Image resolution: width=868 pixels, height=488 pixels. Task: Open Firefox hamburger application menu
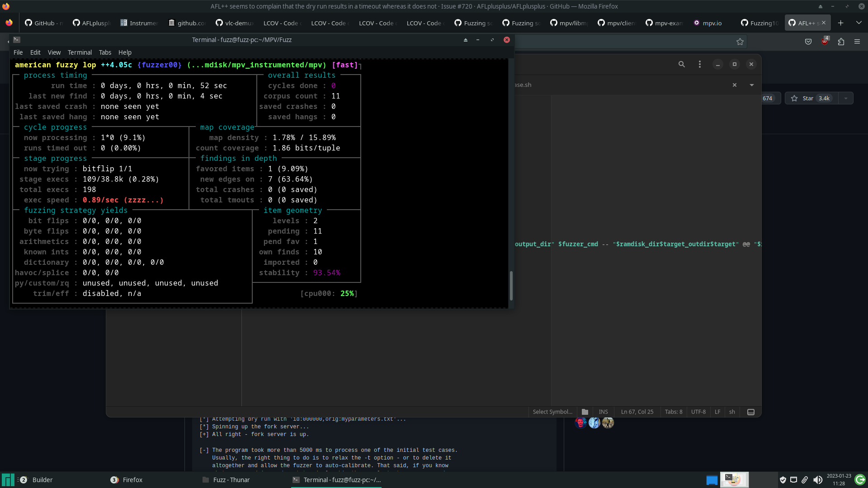tap(857, 42)
